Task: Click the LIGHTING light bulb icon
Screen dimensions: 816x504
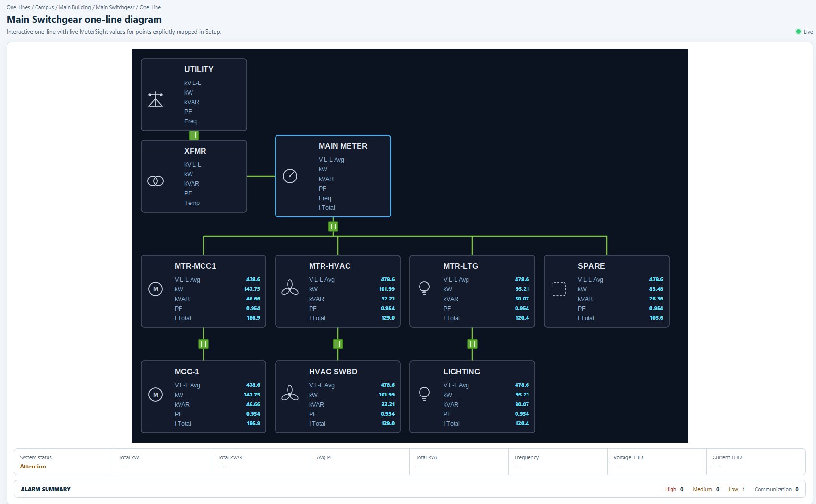Action: (424, 394)
